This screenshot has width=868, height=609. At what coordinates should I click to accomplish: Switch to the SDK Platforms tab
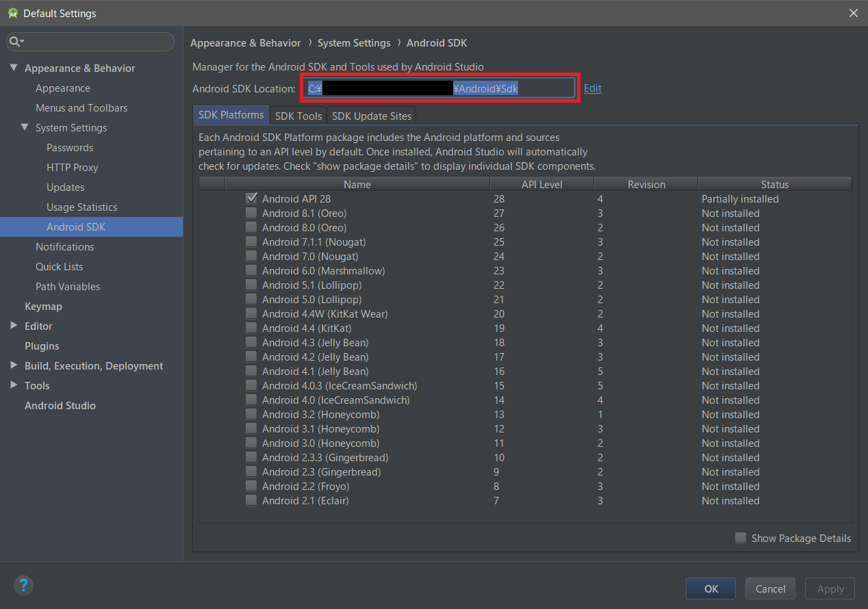pos(231,115)
